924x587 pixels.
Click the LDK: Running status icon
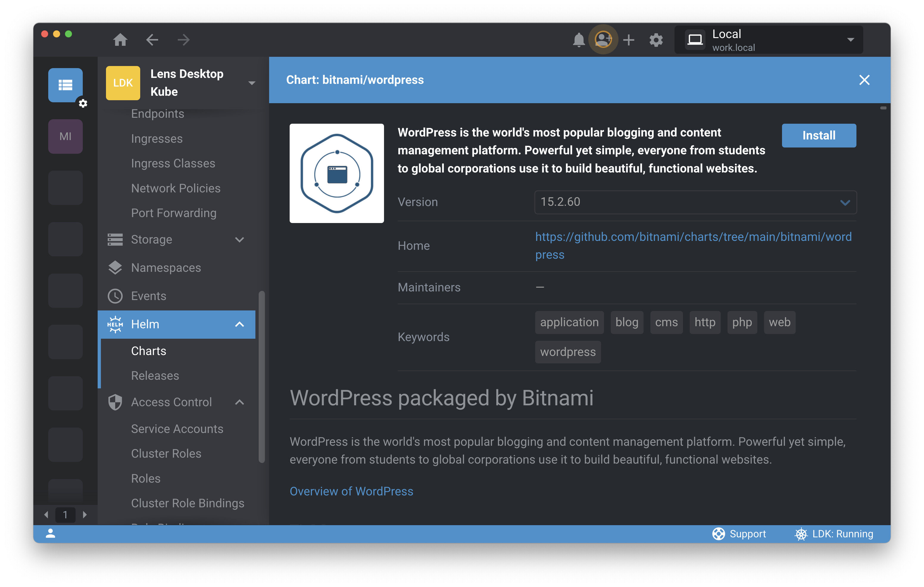(x=801, y=534)
